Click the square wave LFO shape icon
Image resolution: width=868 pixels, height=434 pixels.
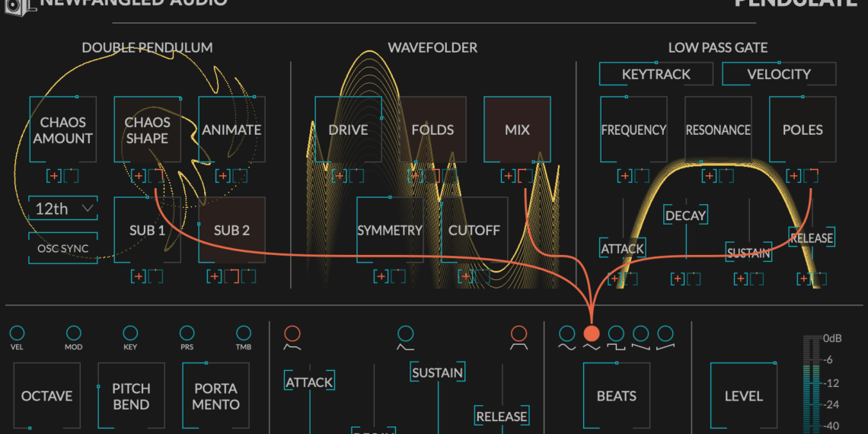[x=616, y=333]
